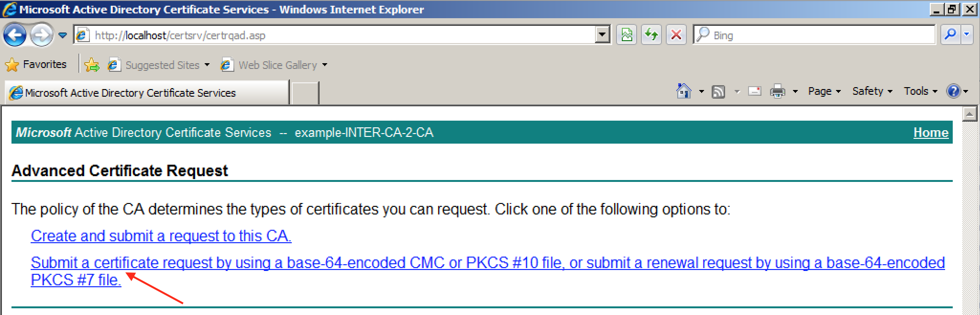Screen dimensions: 980x315
Task: Expand the Suggested Sites dropdown
Action: pyautogui.click(x=207, y=65)
